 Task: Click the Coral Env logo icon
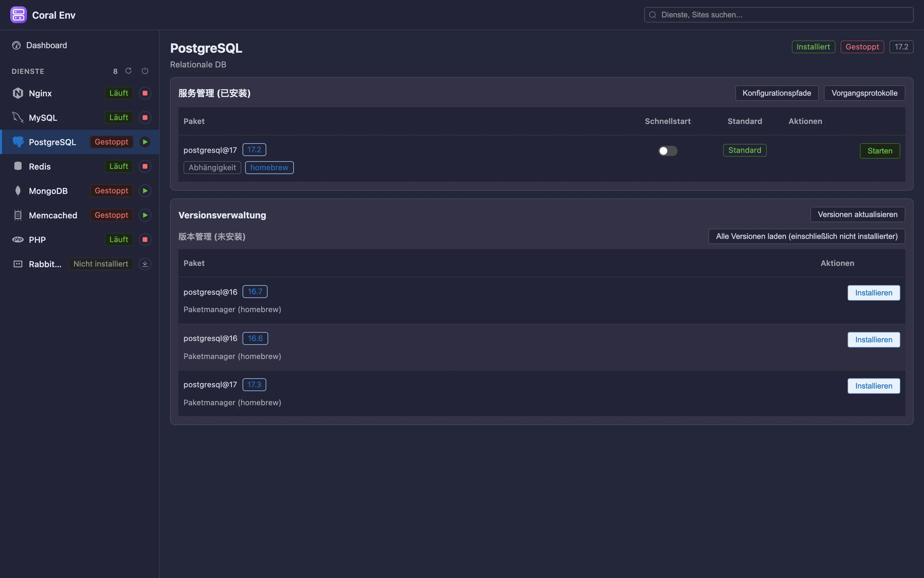coord(18,15)
